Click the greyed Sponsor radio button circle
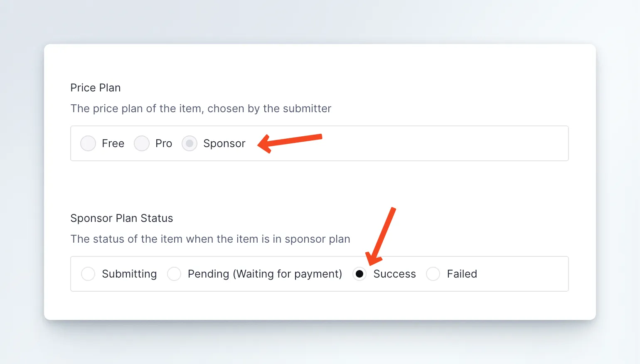This screenshot has width=640, height=364. tap(190, 143)
